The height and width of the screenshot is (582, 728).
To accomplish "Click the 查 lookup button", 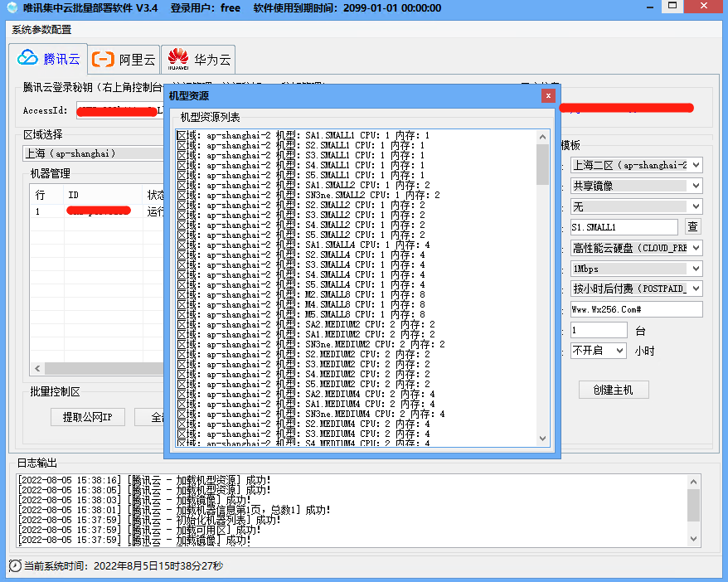I will pos(692,227).
